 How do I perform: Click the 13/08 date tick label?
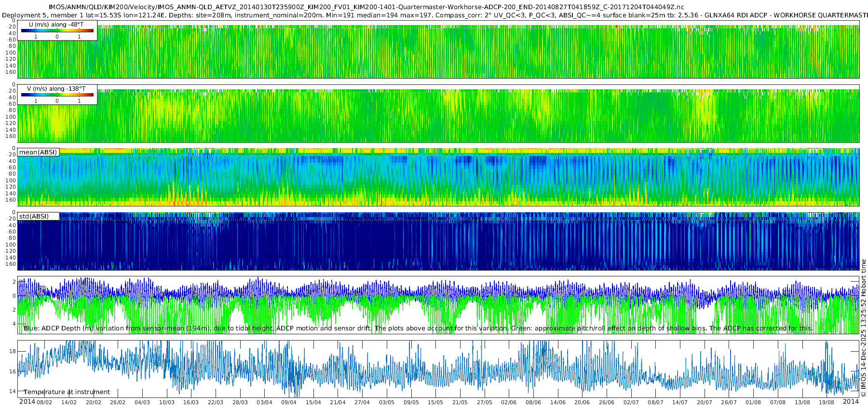[802, 402]
